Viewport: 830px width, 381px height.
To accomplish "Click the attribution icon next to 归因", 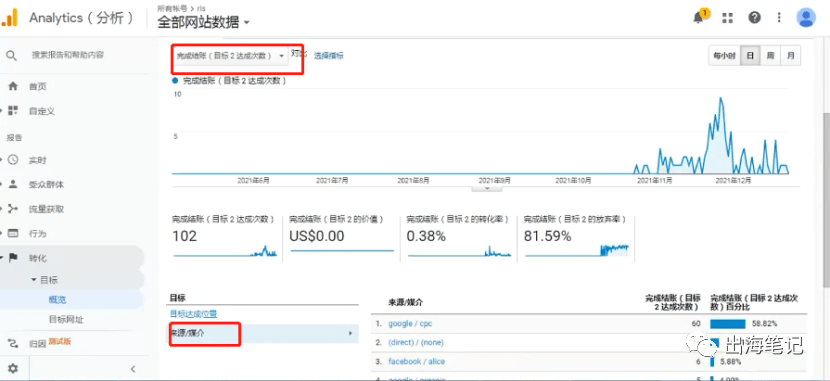I will point(13,343).
